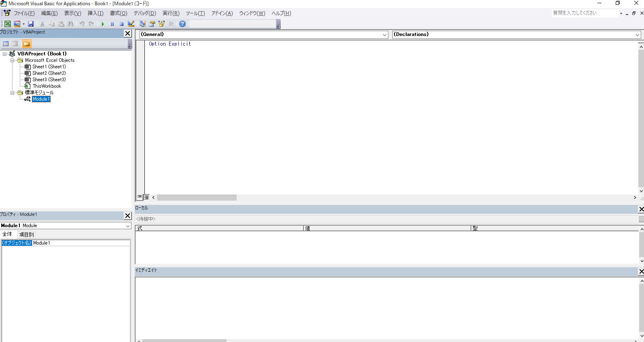Open Visual Basic Help question icon

point(182,24)
